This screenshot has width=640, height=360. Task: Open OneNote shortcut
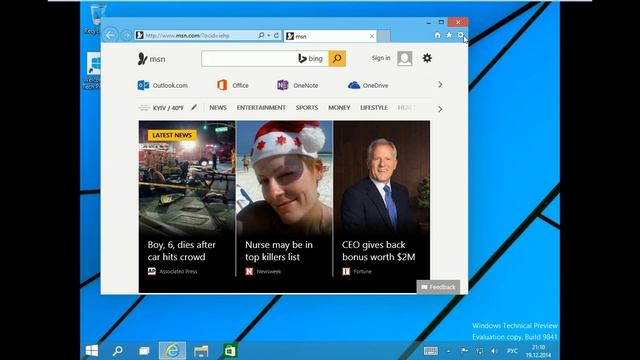coord(298,85)
